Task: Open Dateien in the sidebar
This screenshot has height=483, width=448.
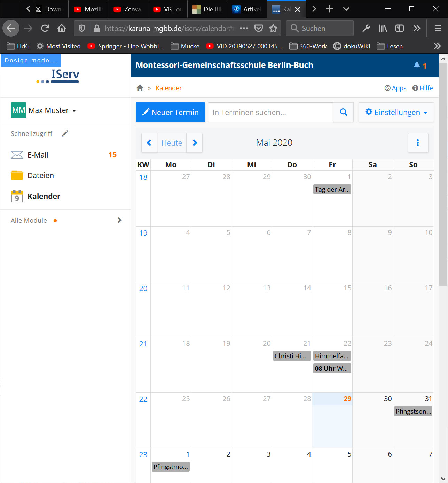Action: [x=65, y=175]
